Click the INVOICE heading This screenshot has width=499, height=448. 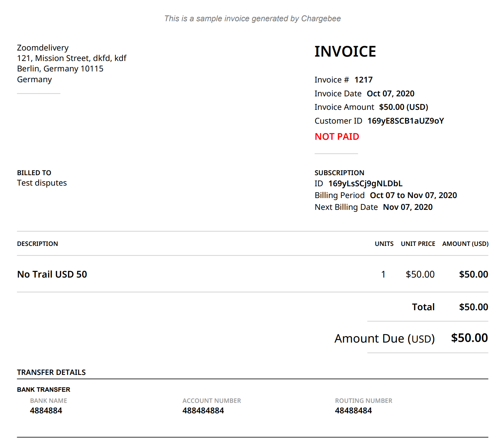(x=345, y=52)
